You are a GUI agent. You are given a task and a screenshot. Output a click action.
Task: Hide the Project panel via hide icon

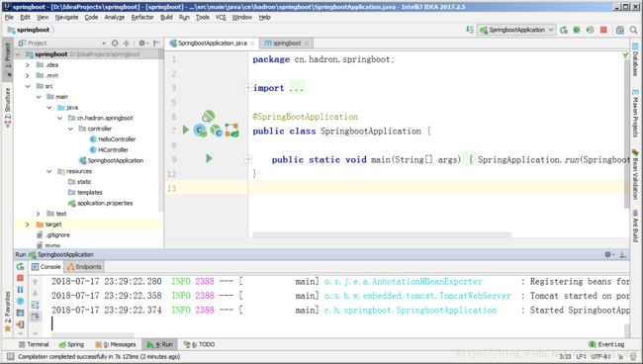click(x=156, y=44)
